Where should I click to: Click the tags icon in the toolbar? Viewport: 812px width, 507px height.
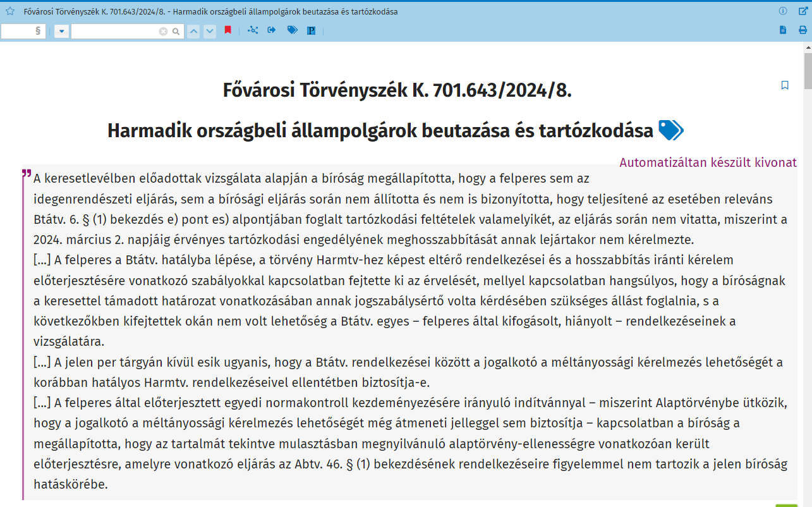[x=292, y=30]
